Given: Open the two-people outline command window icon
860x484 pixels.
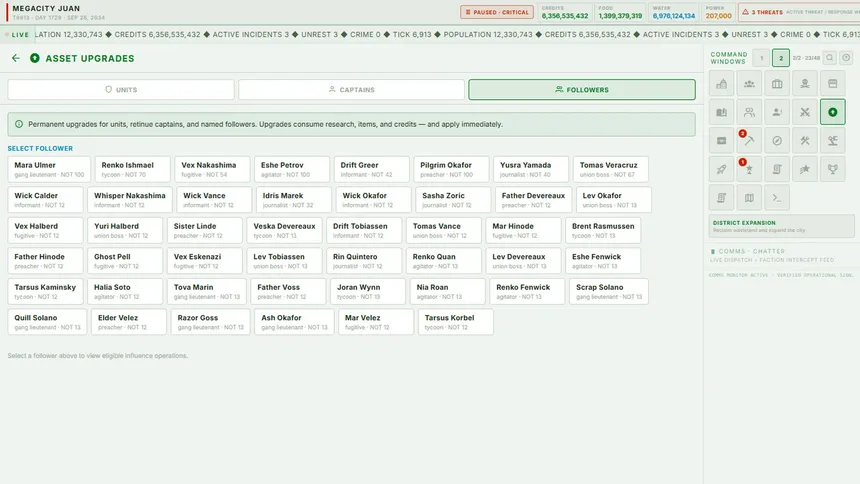Looking at the screenshot, I should [749, 112].
